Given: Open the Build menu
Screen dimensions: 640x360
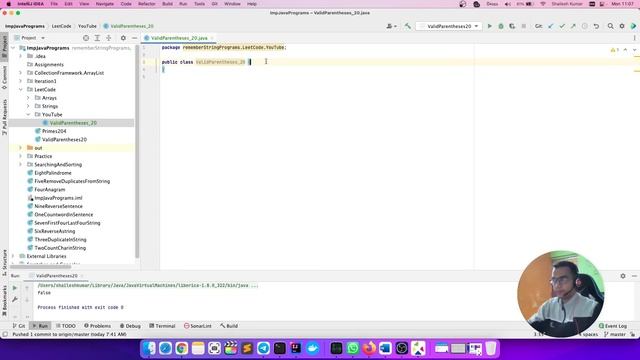Looking at the screenshot, I should click(x=167, y=4).
